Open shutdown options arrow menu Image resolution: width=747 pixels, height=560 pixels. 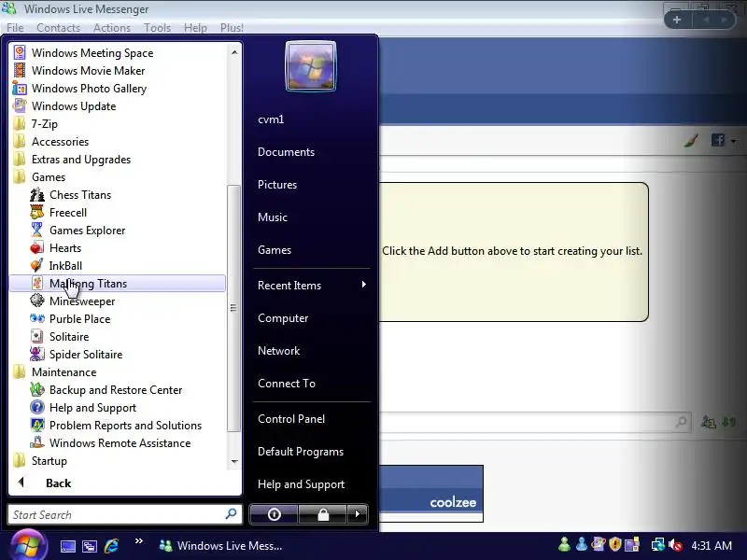point(358,514)
